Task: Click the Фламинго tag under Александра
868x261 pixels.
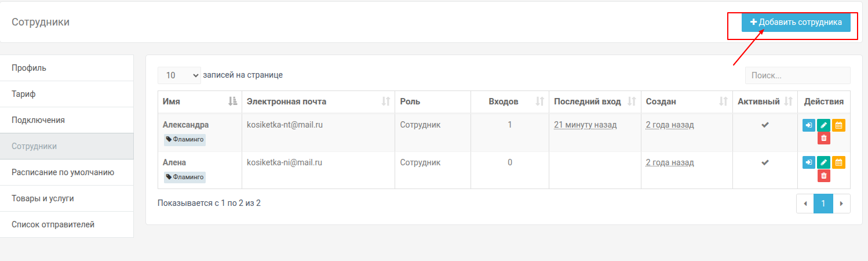Action: pyautogui.click(x=185, y=139)
